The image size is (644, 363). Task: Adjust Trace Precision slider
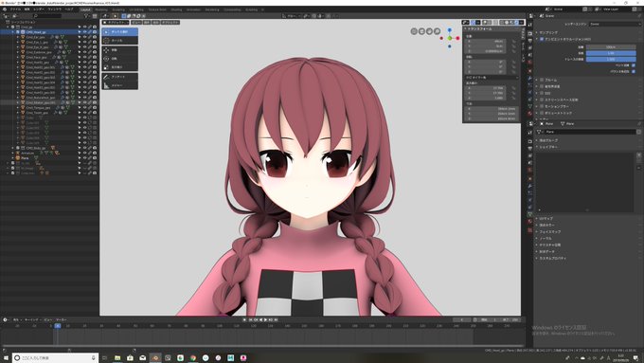[611, 59]
